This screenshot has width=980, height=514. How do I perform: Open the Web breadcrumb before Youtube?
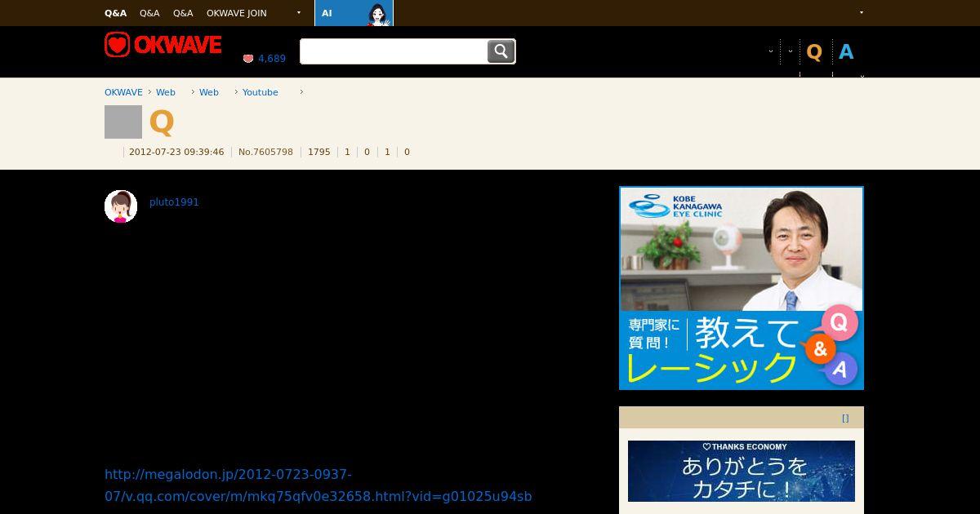209,92
